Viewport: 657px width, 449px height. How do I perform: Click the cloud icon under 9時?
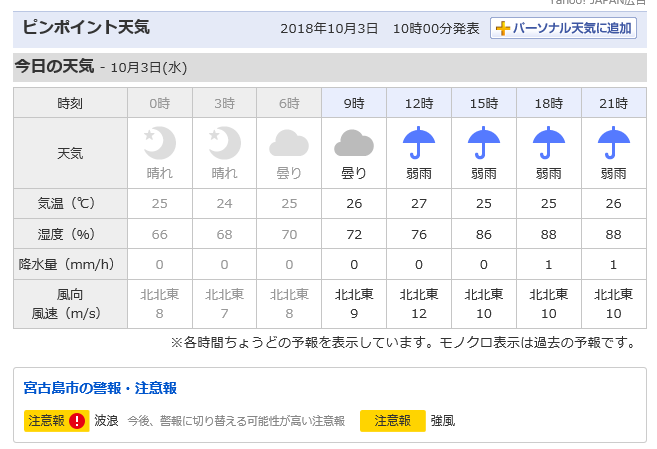[354, 143]
